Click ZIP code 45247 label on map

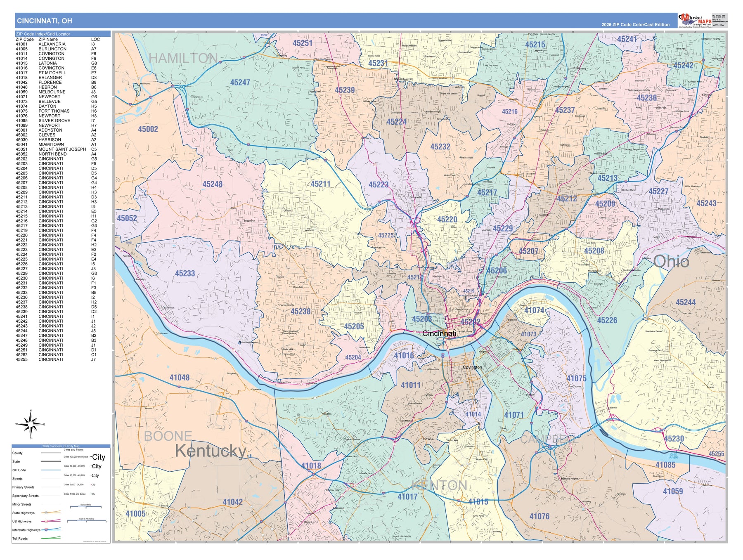tap(240, 83)
